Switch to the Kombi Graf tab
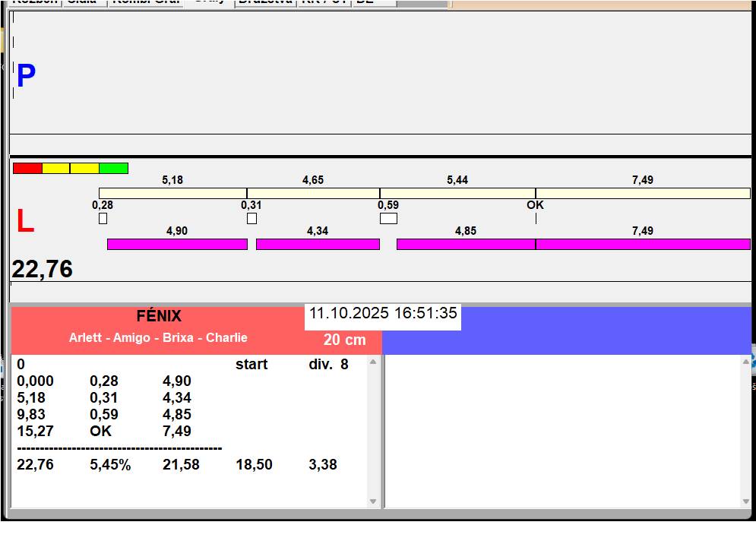The image size is (756, 544). point(146,2)
